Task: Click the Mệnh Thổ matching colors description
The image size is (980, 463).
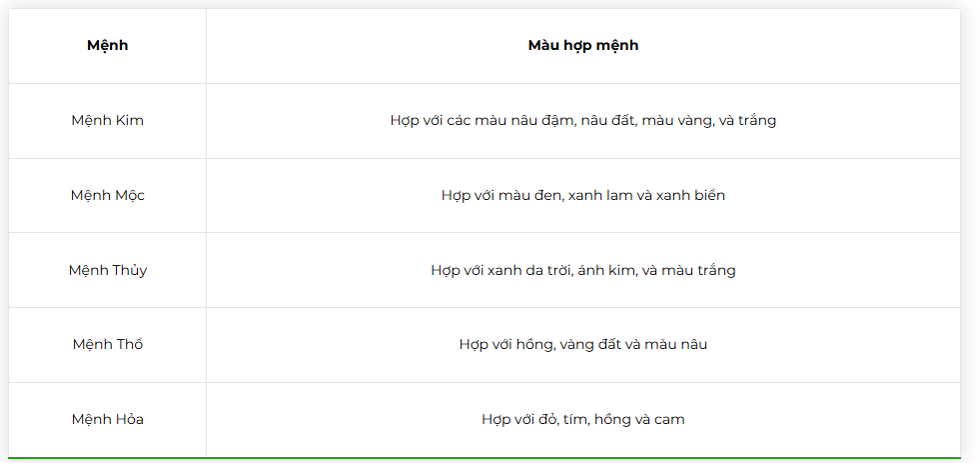Action: [582, 345]
